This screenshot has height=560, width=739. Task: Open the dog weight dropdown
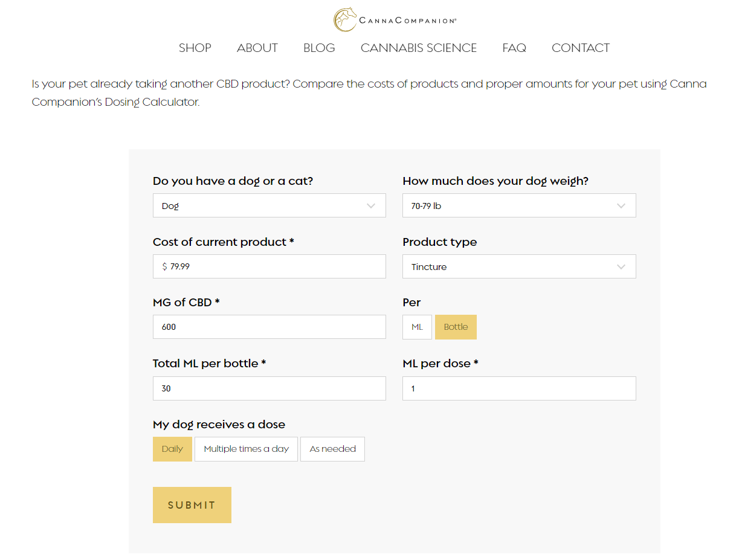coord(518,205)
